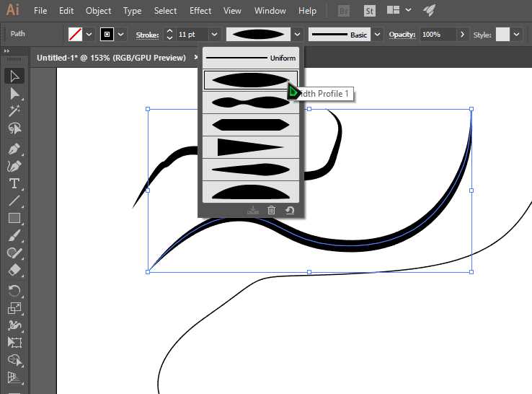Expand the stroke color dropdown arrow

click(121, 35)
